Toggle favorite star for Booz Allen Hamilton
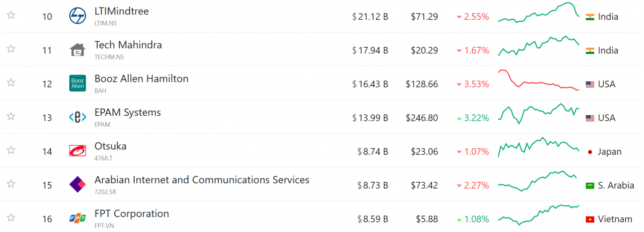644x232 pixels. pyautogui.click(x=11, y=83)
